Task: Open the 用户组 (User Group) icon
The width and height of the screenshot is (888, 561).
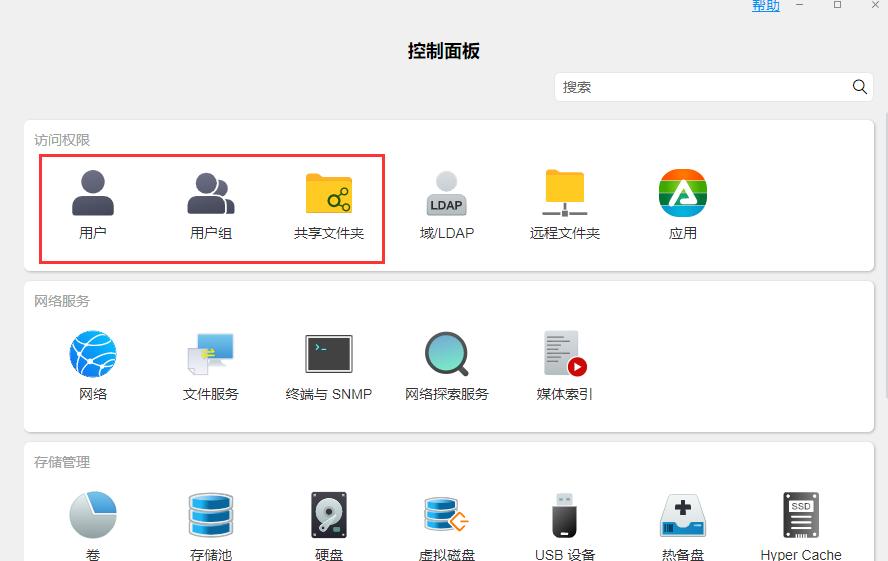Action: (x=211, y=193)
